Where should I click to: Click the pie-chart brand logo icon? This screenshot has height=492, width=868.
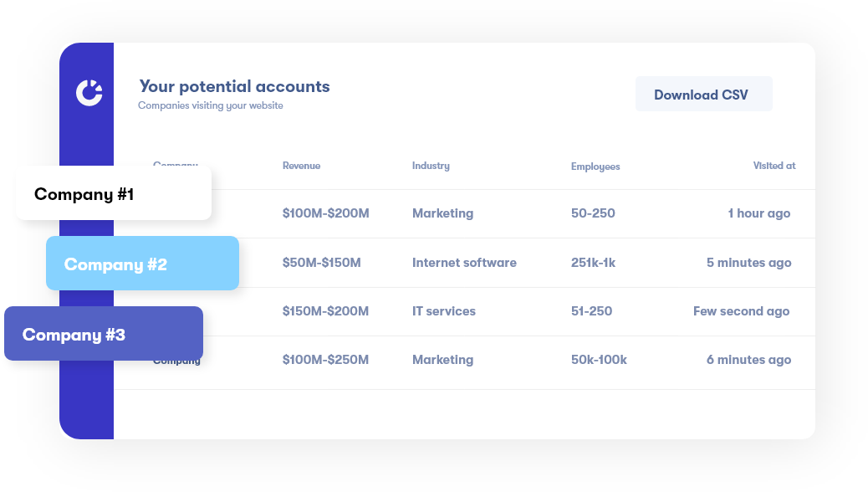click(87, 93)
